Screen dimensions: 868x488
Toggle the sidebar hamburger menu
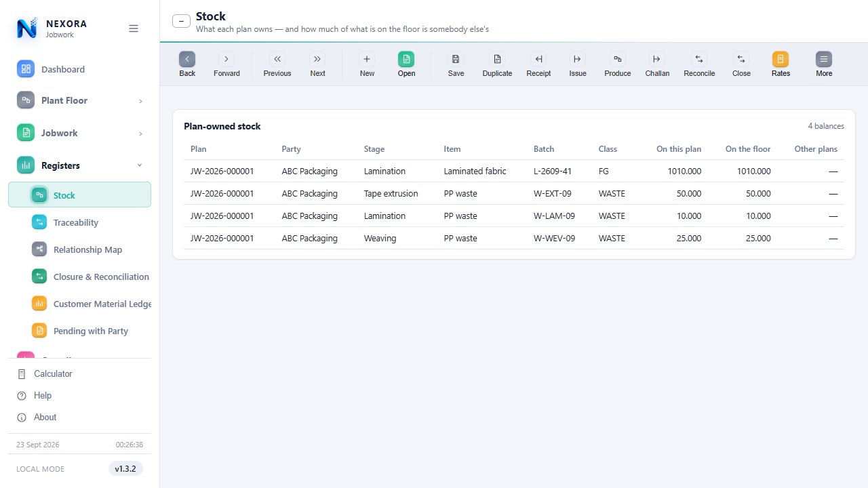[134, 28]
